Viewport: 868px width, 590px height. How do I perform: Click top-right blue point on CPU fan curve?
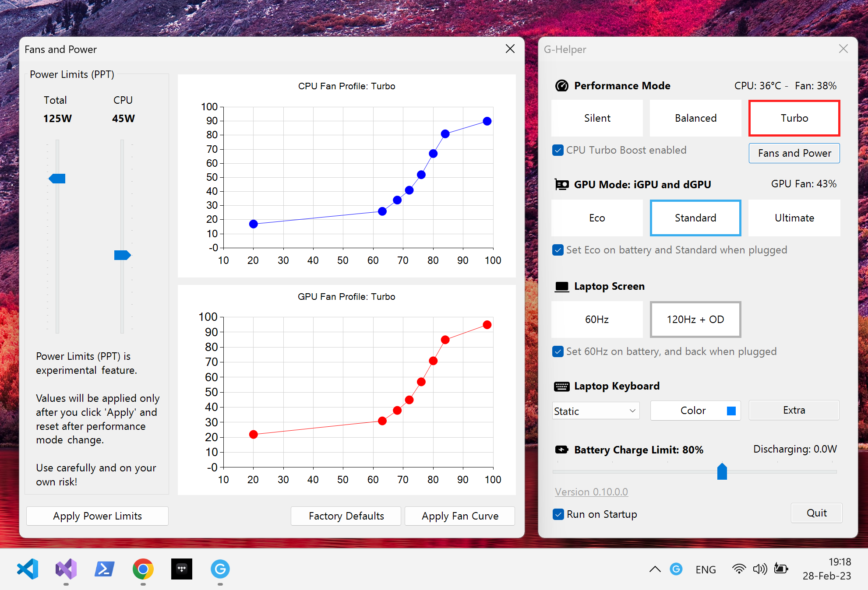pos(487,121)
